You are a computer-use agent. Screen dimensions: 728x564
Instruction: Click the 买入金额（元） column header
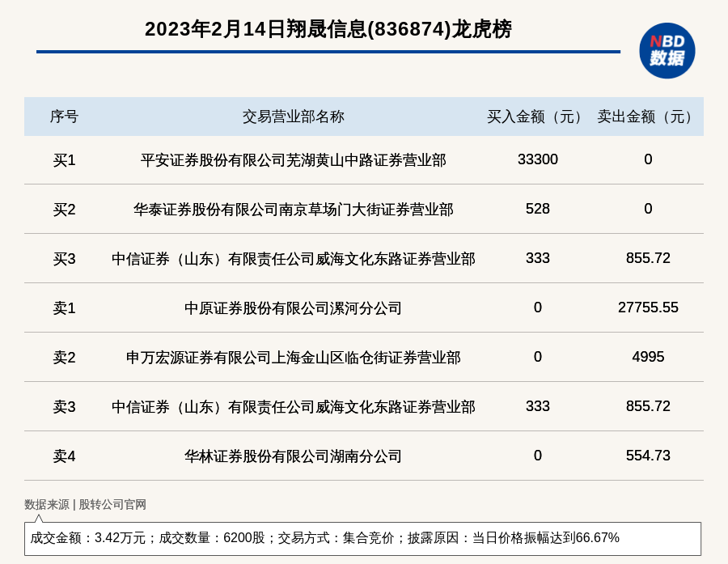pos(538,117)
